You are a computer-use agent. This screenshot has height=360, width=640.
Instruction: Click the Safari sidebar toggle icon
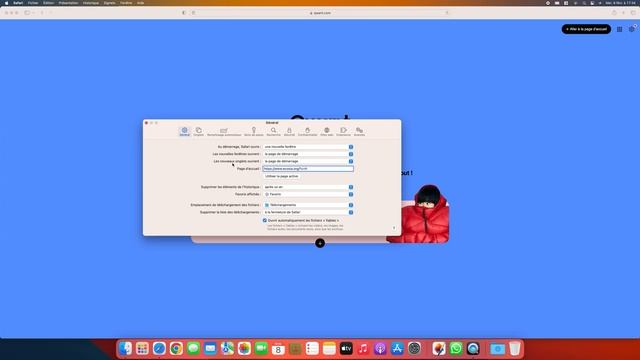pos(27,13)
